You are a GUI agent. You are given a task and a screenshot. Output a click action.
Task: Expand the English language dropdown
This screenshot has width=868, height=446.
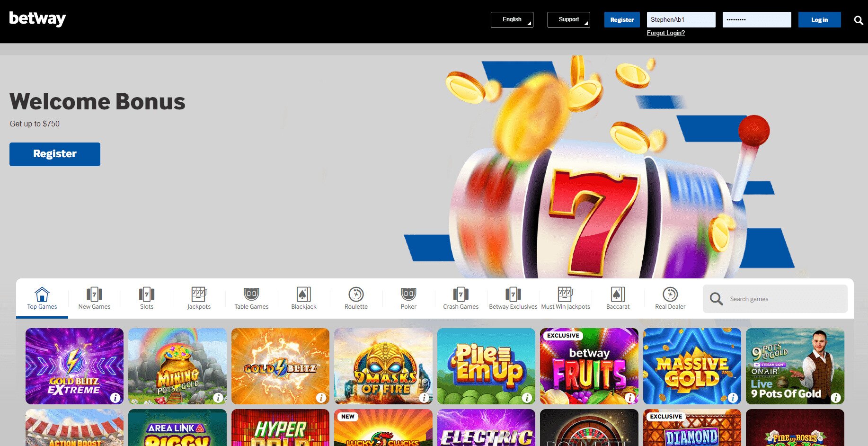[x=512, y=20]
